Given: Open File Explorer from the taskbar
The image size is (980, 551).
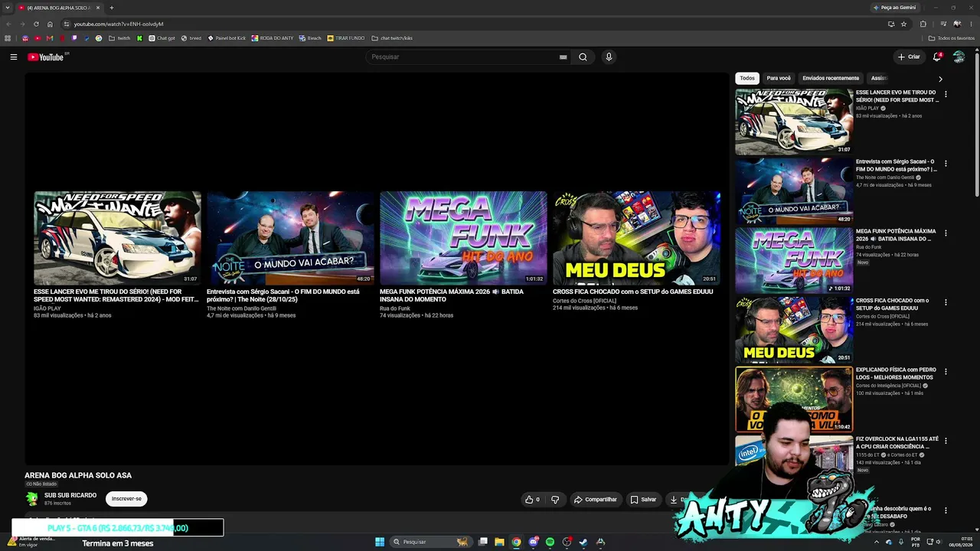Looking at the screenshot, I should pos(499,542).
